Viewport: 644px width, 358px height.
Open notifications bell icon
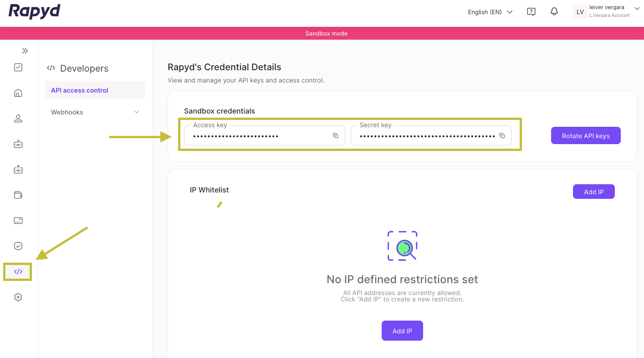pyautogui.click(x=554, y=12)
